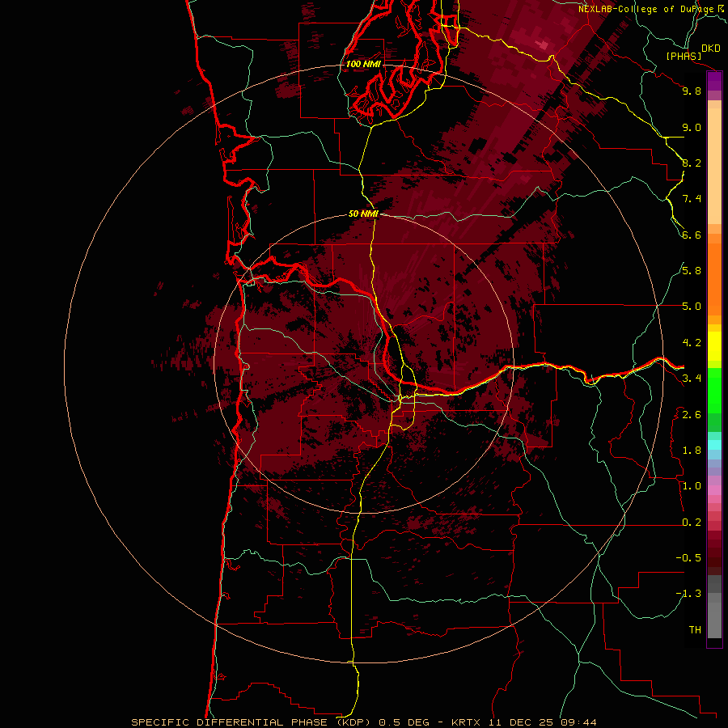Click the [PHAS] legend label

click(x=684, y=57)
